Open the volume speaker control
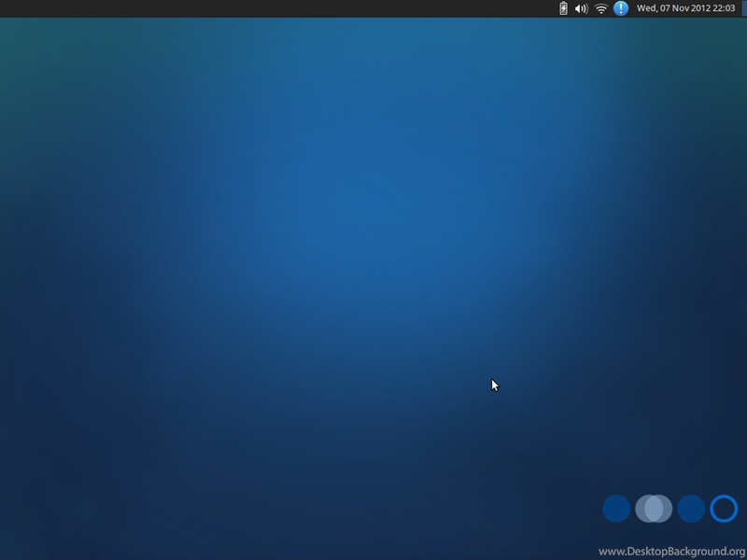 (581, 8)
